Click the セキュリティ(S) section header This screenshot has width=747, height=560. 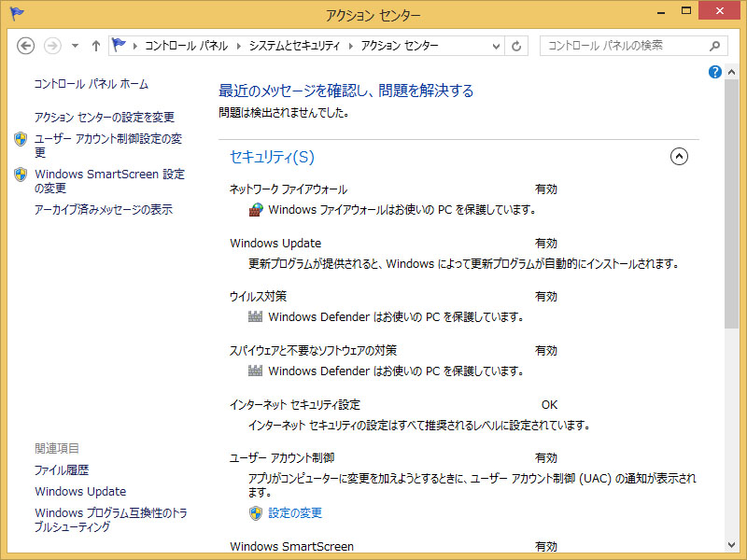coord(272,157)
